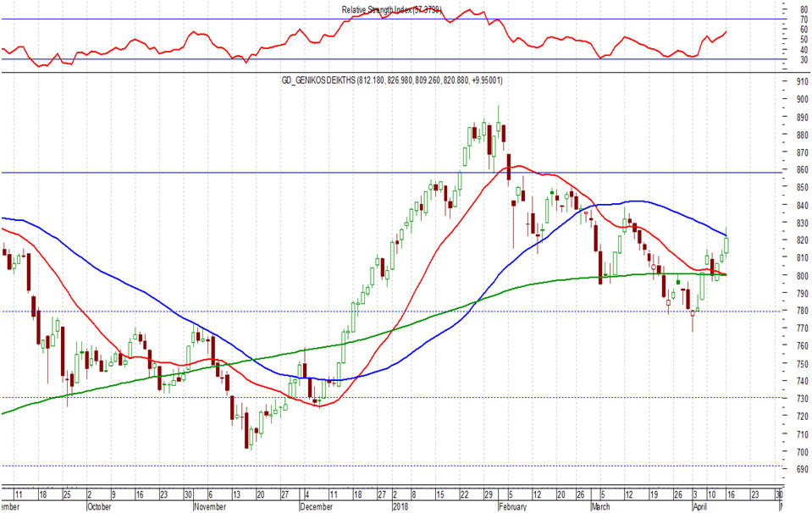Click the 800 price axis label
The width and height of the screenshot is (812, 513).
point(802,275)
